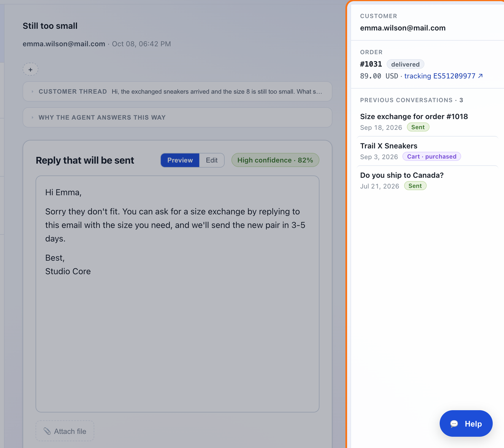Expand the Customer Thread section
The height and width of the screenshot is (448, 504).
pos(177,92)
